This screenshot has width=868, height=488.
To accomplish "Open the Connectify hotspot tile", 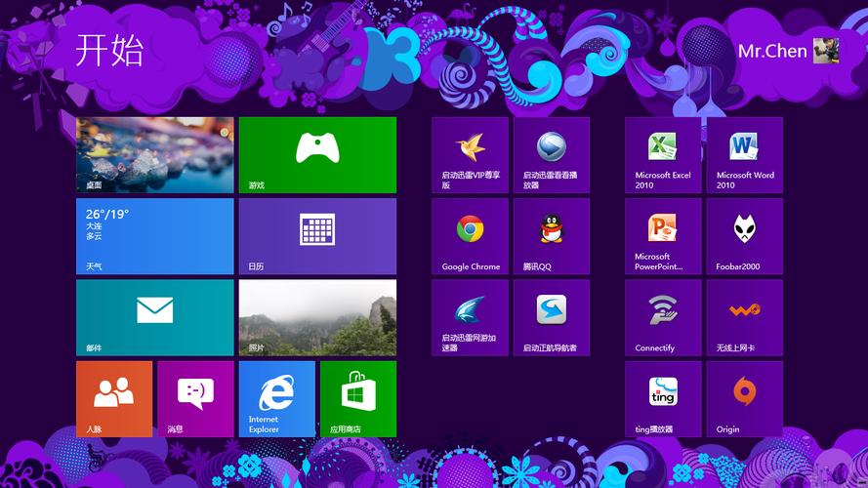I will point(663,317).
